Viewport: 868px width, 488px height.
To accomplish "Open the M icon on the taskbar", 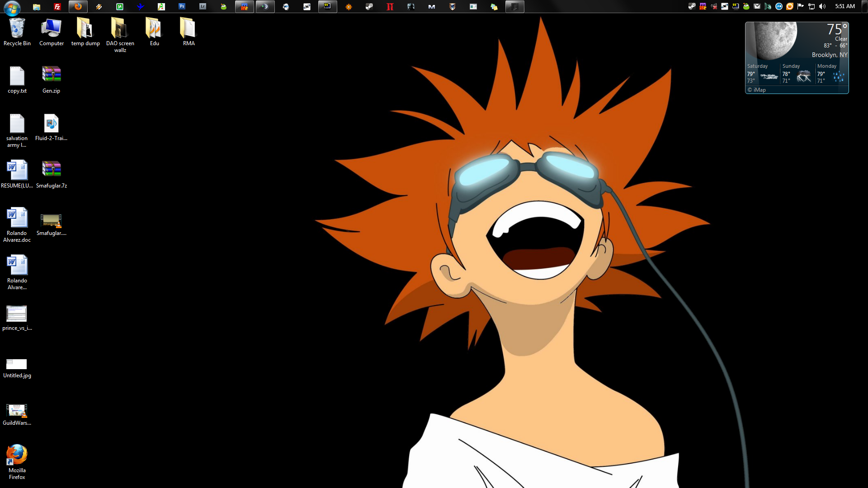I will pos(432,7).
